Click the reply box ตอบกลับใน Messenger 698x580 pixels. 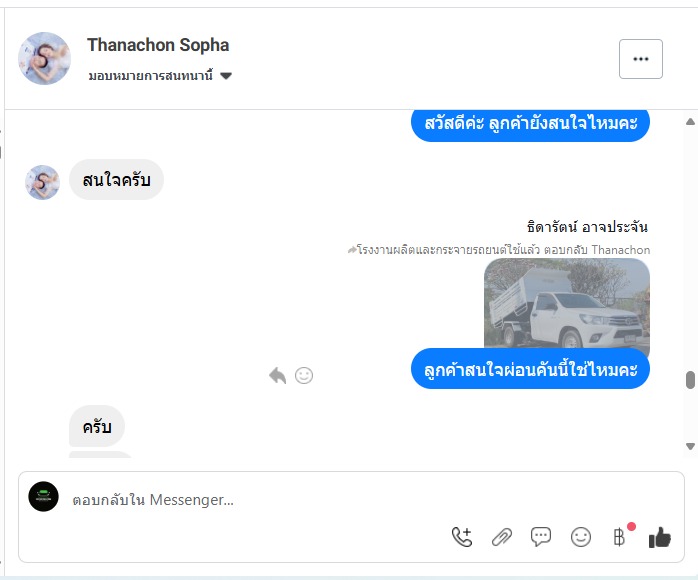pyautogui.click(x=250, y=499)
